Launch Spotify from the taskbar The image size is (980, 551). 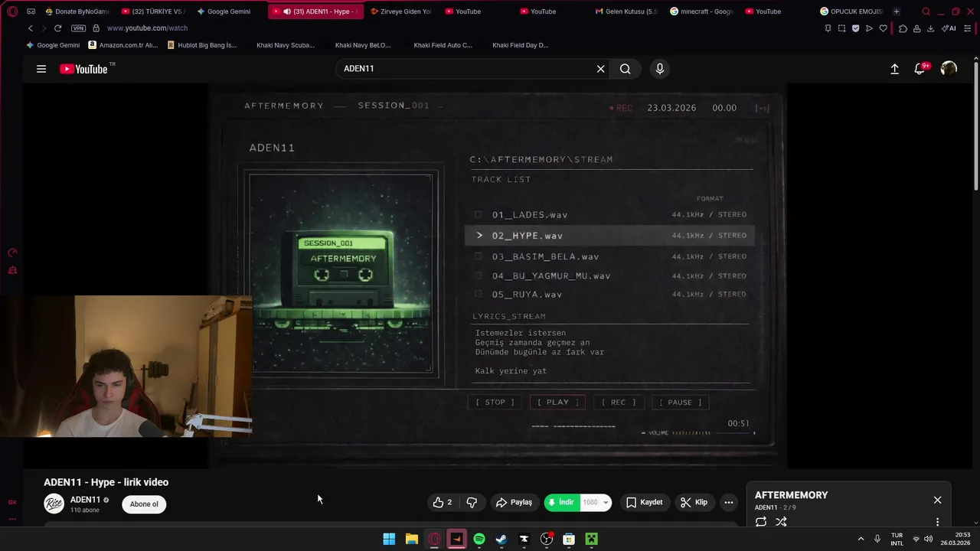[479, 540]
